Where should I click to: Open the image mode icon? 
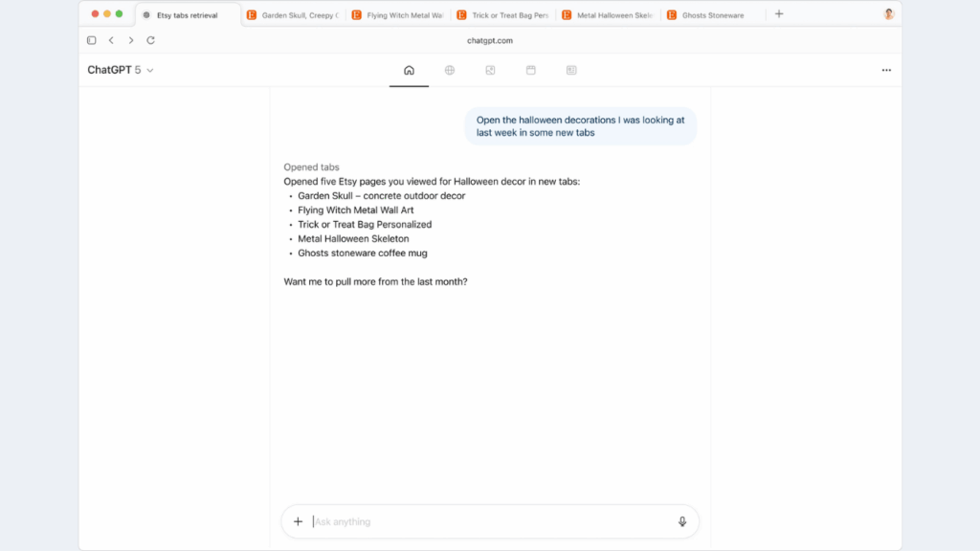[490, 70]
